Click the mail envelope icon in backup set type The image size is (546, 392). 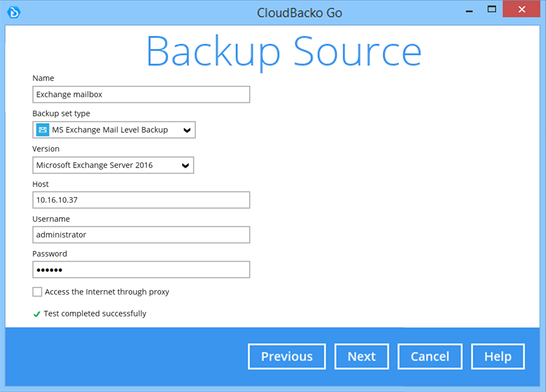(x=43, y=130)
